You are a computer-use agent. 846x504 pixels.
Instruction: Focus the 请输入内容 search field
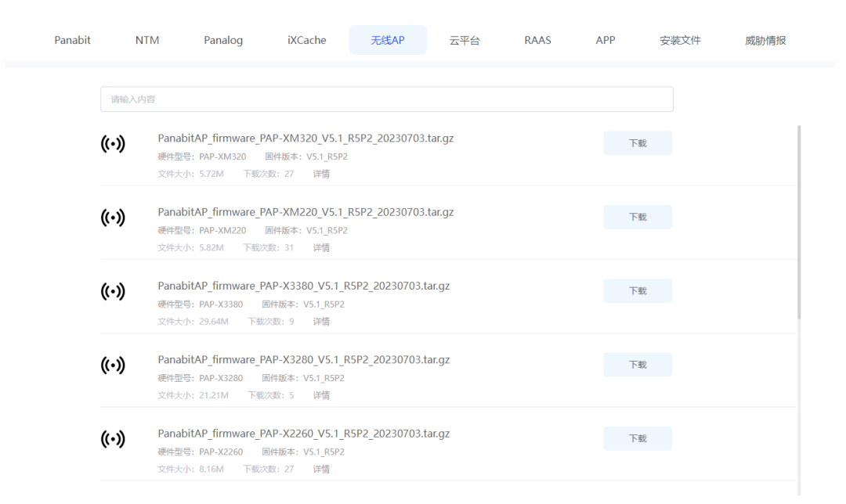coord(387,99)
